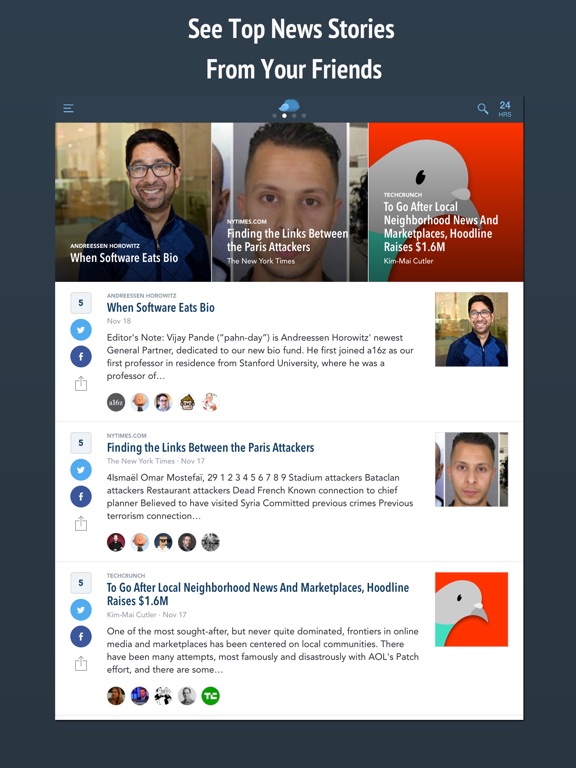The image size is (576, 768).
Task: Select the Nov 18 date text
Action: pos(119,321)
